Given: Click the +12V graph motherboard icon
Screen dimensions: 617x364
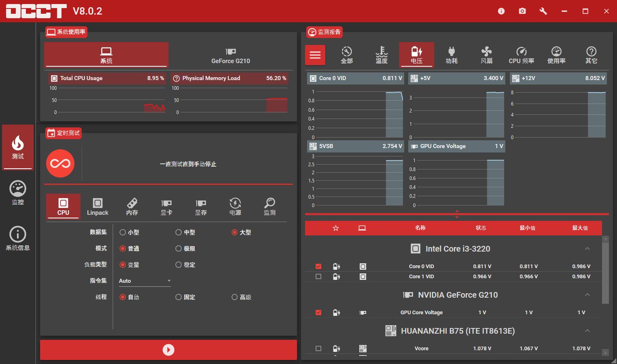Looking at the screenshot, I should 515,78.
